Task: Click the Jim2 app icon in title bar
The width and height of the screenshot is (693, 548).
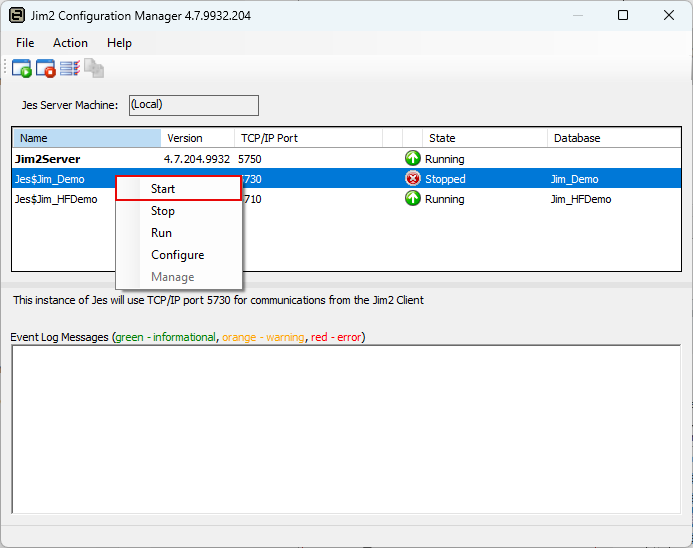Action: 17,15
